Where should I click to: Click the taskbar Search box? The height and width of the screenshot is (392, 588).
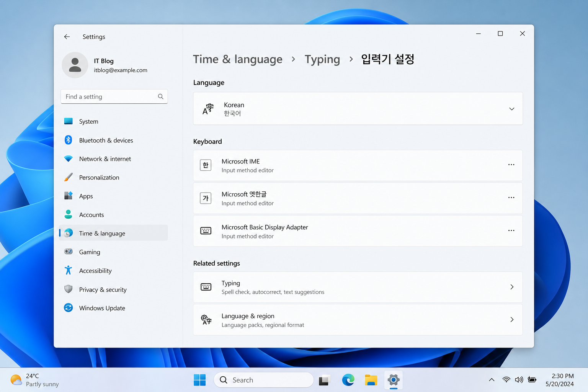tap(264, 380)
